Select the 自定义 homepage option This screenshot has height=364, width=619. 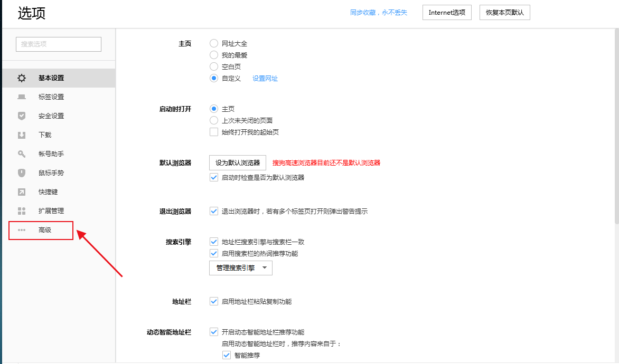coord(213,78)
